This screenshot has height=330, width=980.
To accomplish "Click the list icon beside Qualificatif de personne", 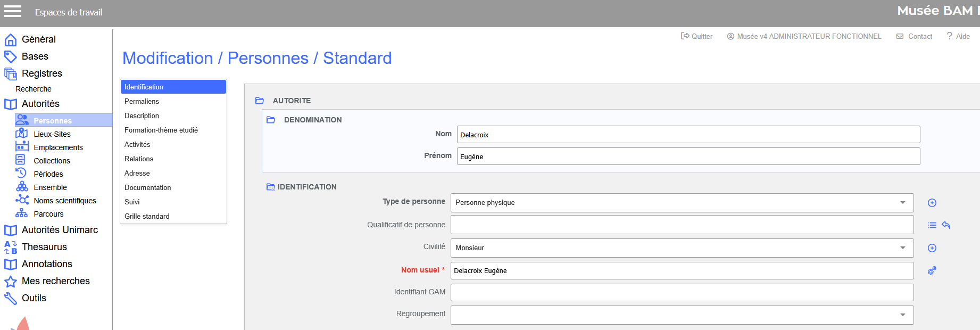I will tap(932, 225).
